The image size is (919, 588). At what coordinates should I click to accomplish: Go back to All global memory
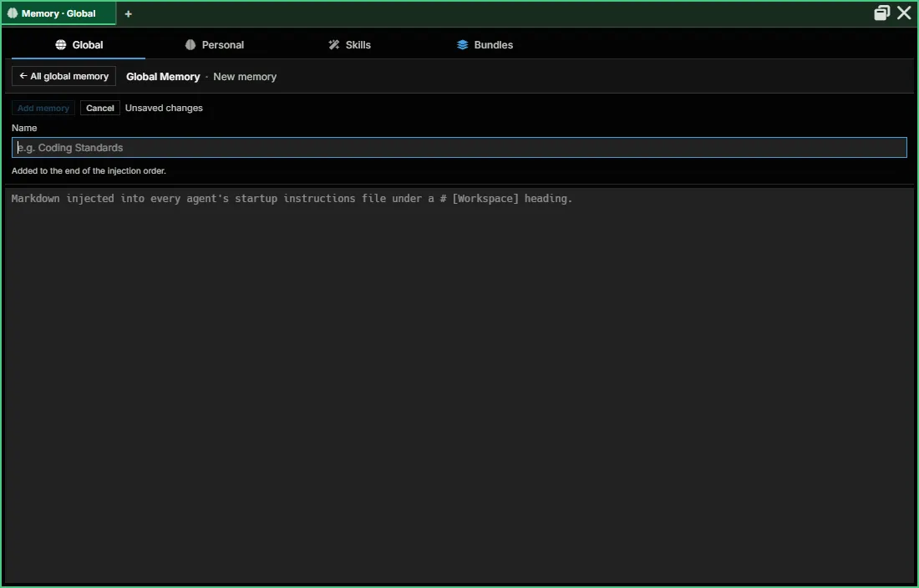63,76
